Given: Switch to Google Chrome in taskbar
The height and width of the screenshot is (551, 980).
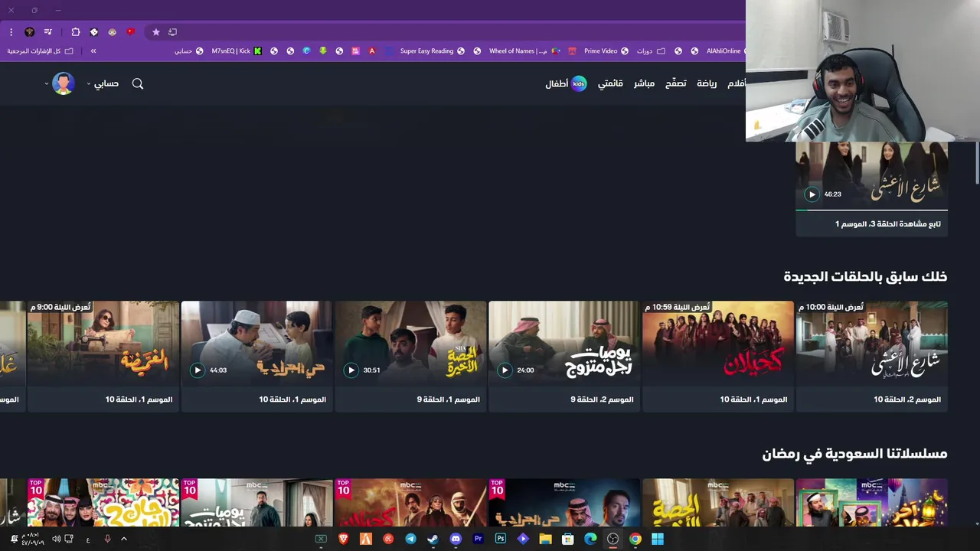Looking at the screenshot, I should click(x=635, y=539).
